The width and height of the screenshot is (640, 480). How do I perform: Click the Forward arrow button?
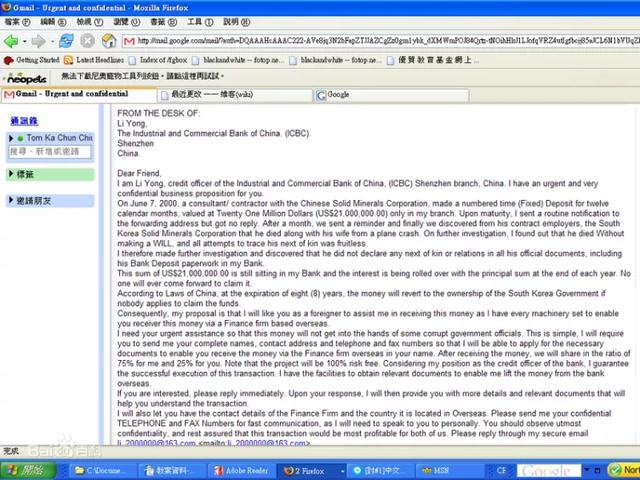[39, 41]
